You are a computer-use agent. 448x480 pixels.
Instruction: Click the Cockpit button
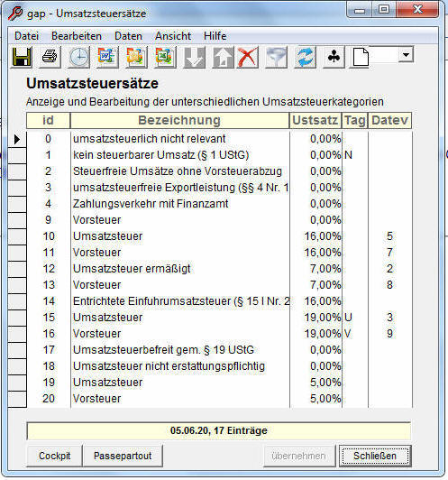click(54, 456)
